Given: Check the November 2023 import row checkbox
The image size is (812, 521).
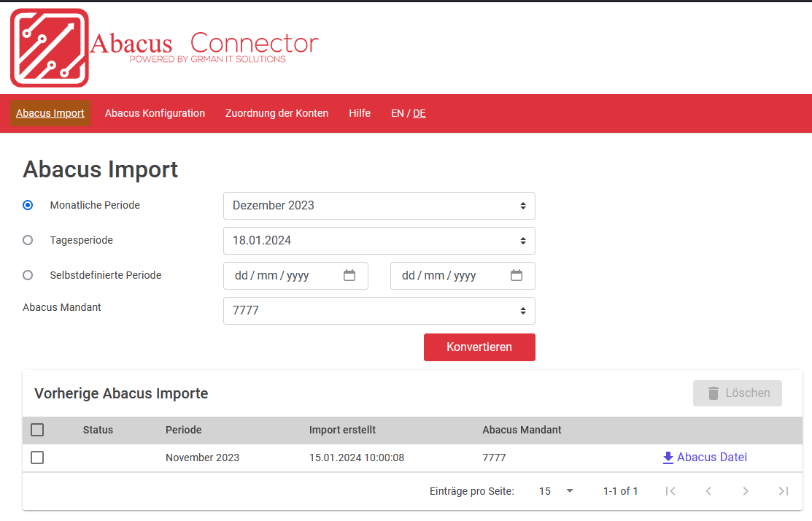Looking at the screenshot, I should 37,458.
